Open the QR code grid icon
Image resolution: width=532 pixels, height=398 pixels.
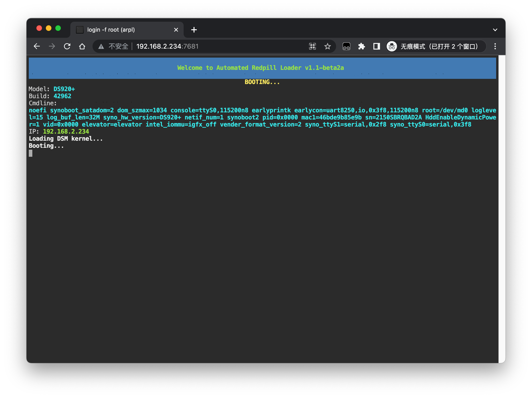pyautogui.click(x=312, y=47)
